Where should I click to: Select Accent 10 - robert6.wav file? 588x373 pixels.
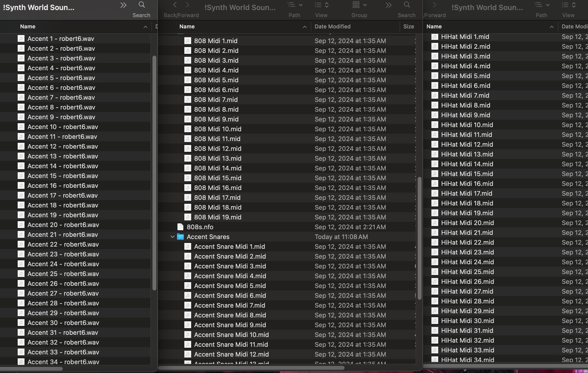coord(63,127)
